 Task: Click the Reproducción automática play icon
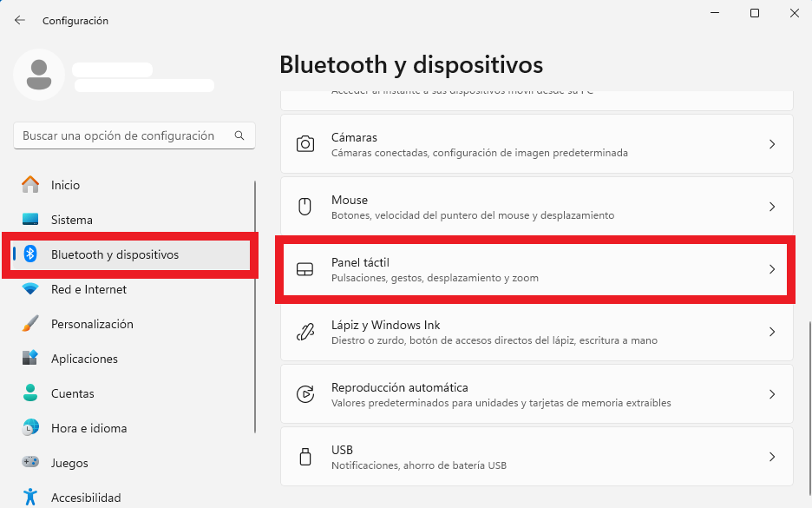[305, 394]
